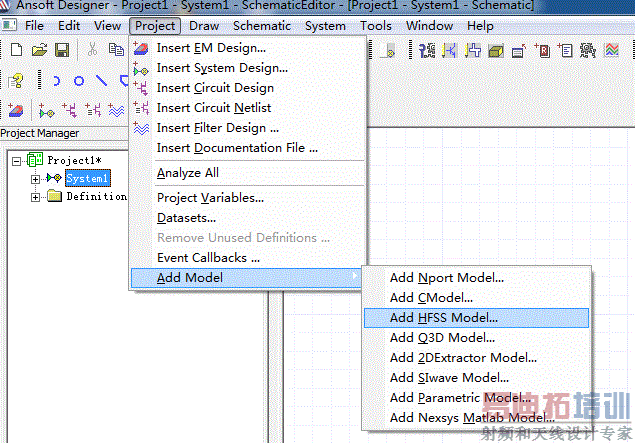The height and width of the screenshot is (443, 635).
Task: Collapse the Project1 tree node
Action: [x=16, y=162]
